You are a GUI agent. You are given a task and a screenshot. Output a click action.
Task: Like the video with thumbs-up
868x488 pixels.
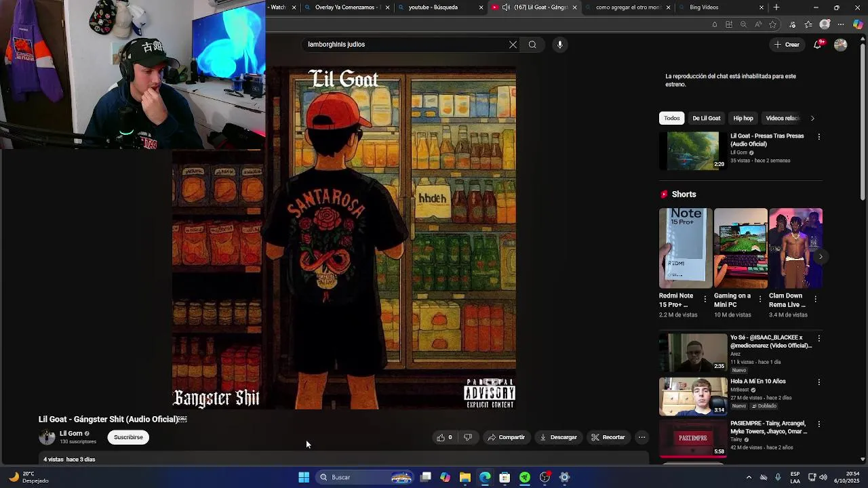pyautogui.click(x=445, y=437)
